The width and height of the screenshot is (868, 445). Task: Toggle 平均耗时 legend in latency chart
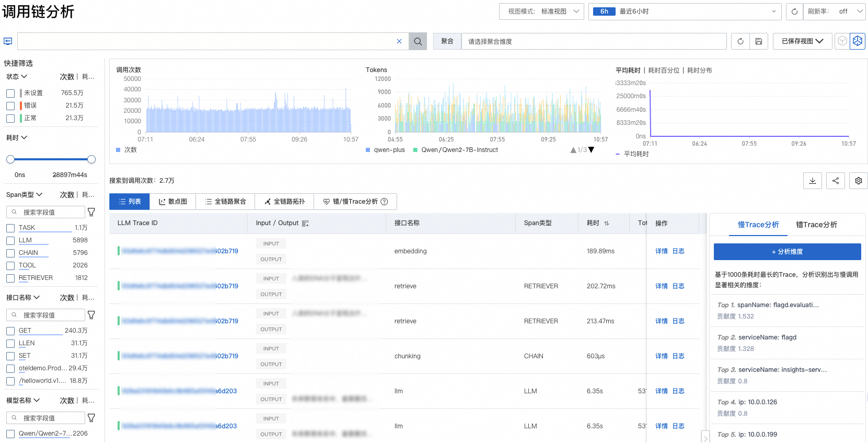[632, 154]
